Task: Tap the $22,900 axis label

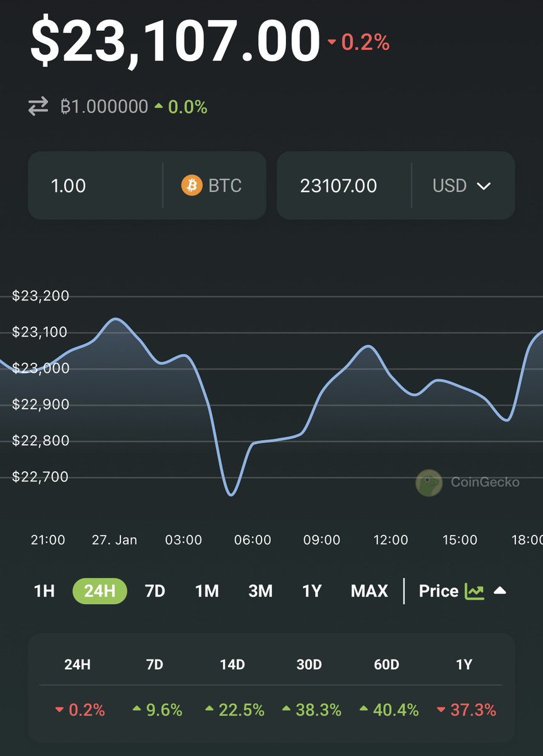Action: tap(40, 404)
